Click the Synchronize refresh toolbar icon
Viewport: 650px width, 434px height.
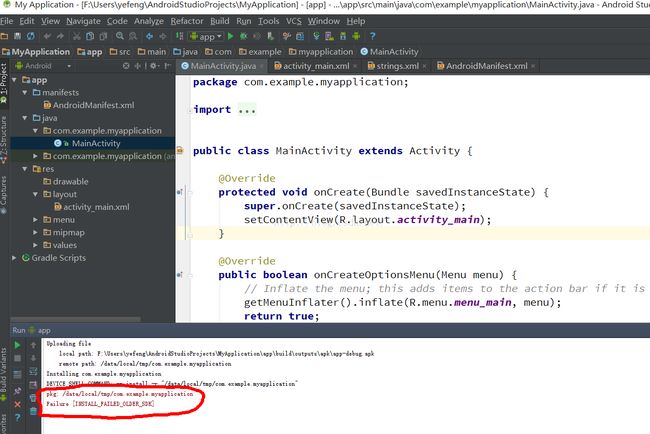click(x=31, y=36)
